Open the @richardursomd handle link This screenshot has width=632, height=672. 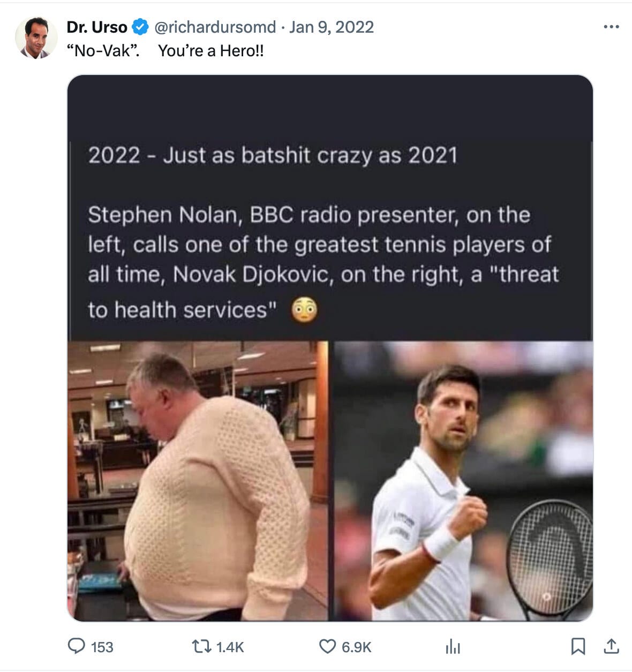pos(215,27)
